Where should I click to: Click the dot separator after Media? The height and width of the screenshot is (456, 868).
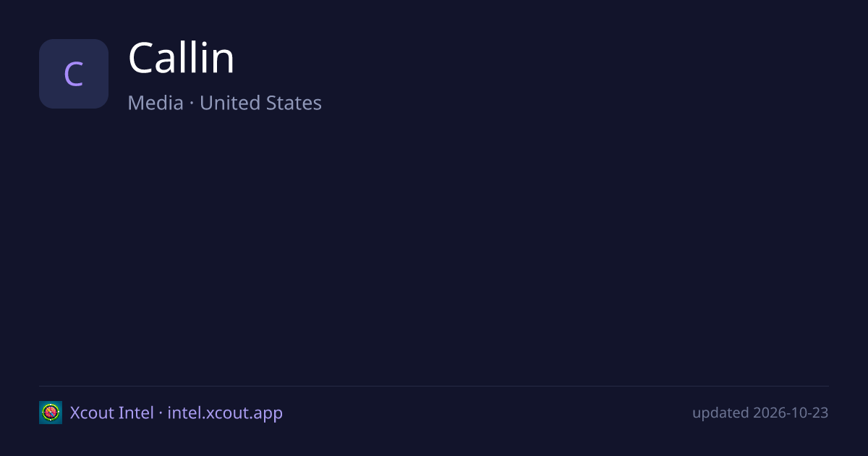(x=192, y=104)
